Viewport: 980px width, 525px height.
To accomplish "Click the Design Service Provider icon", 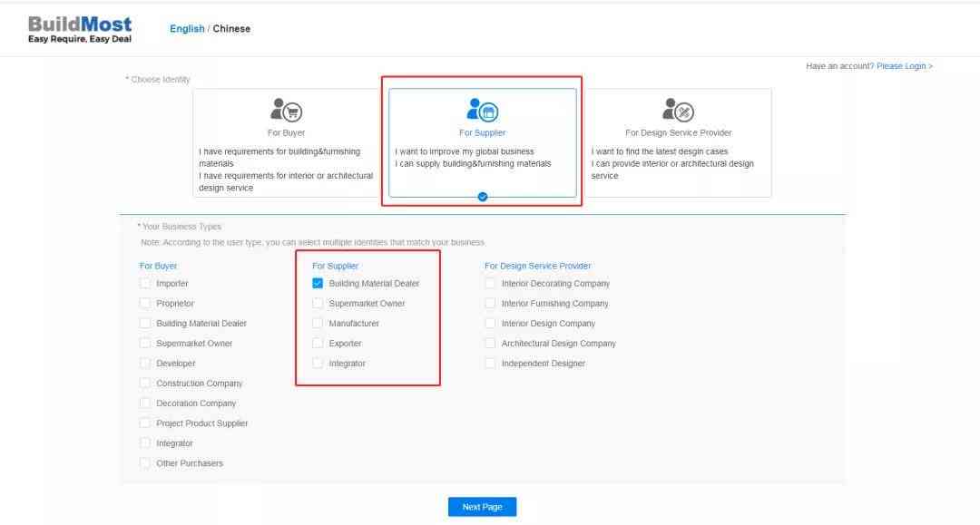I will [678, 110].
